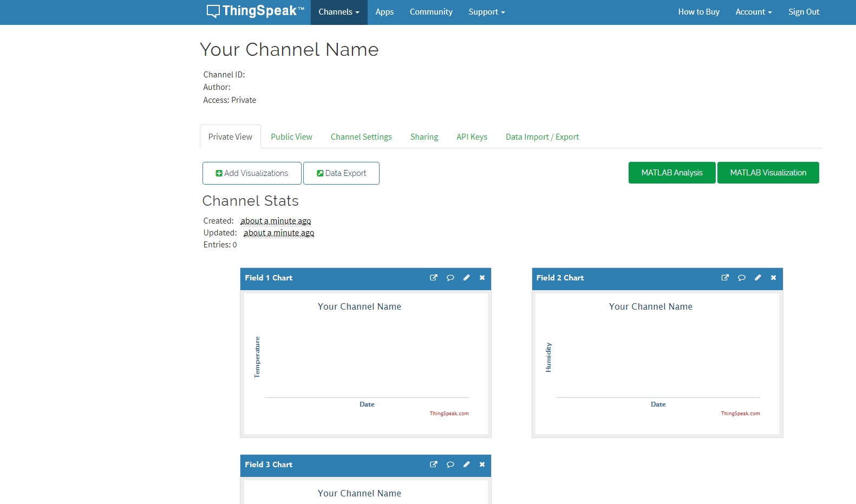Viewport: 856px width, 504px height.
Task: Switch to the Public View tab
Action: [x=291, y=137]
